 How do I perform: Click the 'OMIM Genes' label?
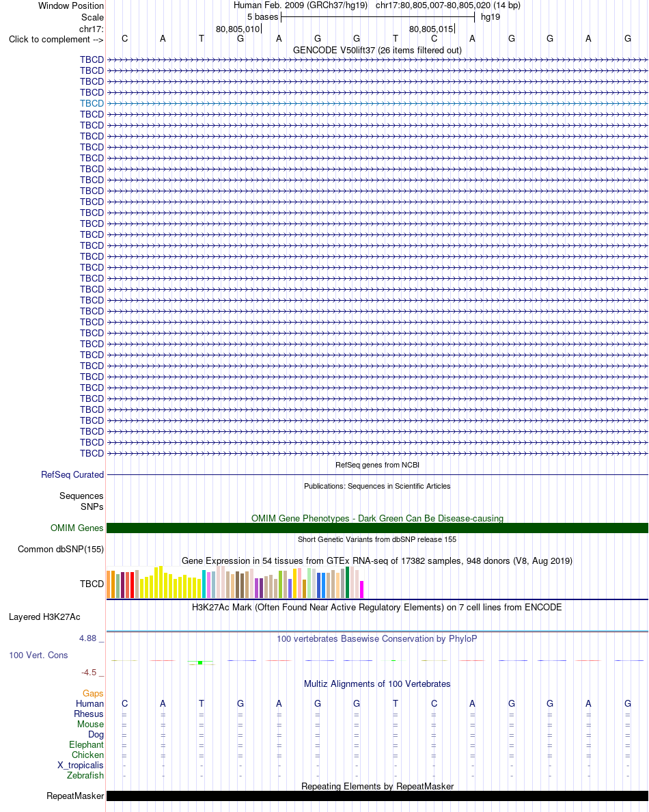77,528
